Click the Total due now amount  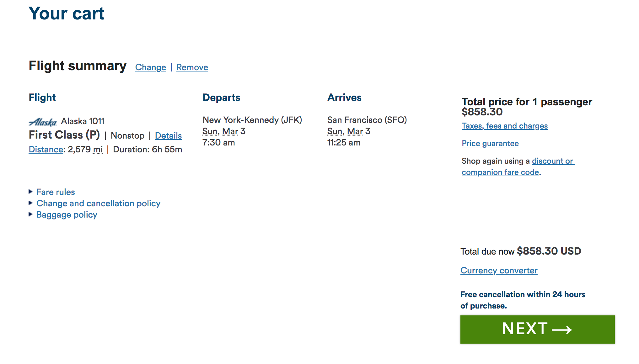point(549,251)
